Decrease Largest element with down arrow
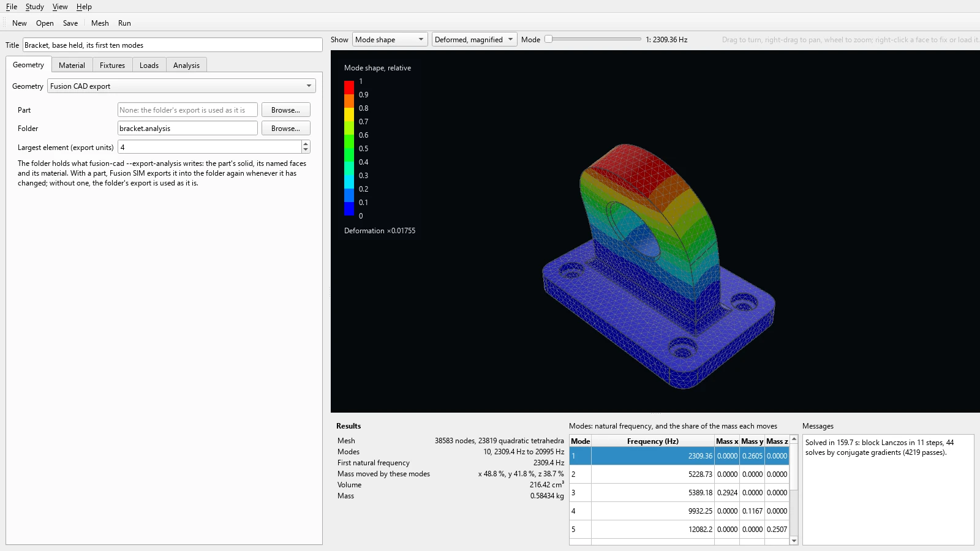Viewport: 980px width, 551px height. click(306, 151)
